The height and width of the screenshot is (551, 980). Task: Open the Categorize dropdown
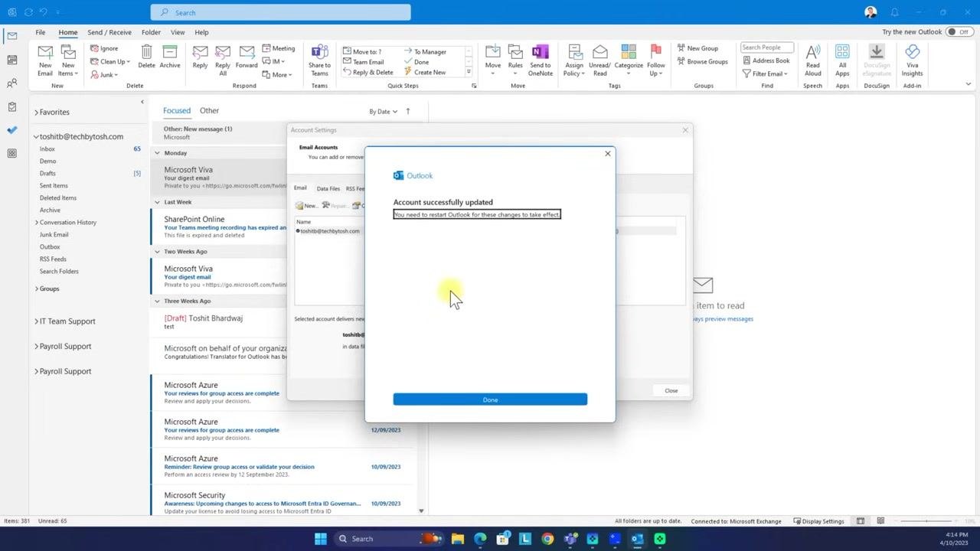tap(629, 60)
